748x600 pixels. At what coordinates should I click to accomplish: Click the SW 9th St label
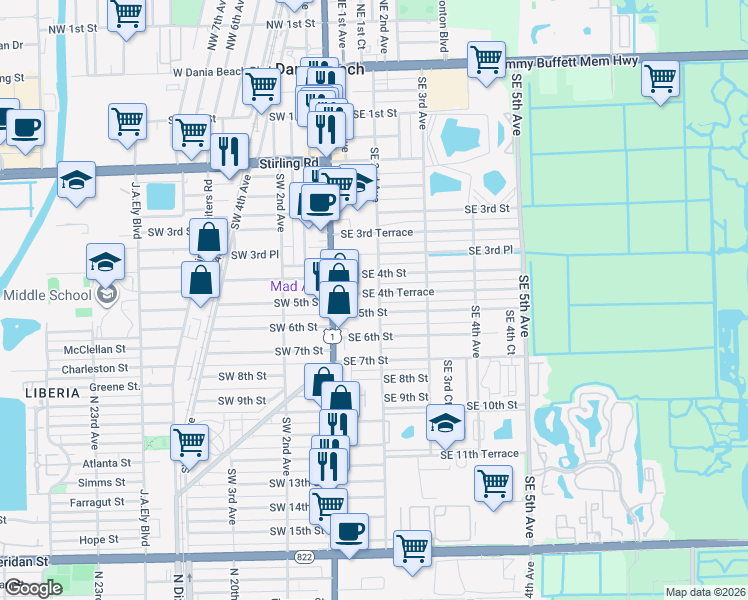click(242, 401)
